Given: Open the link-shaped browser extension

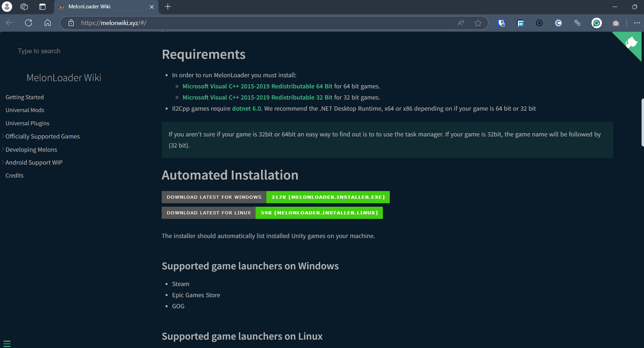Looking at the screenshot, I should point(577,23).
